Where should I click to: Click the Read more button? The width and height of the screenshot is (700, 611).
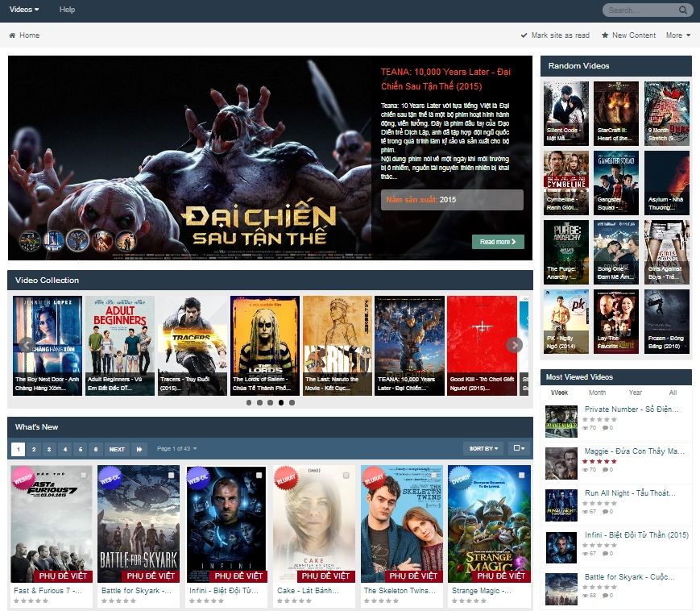click(x=498, y=242)
